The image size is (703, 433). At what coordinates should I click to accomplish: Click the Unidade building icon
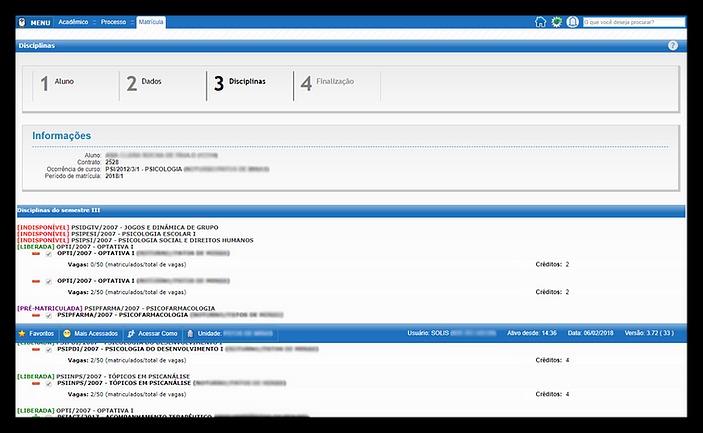tap(190, 332)
